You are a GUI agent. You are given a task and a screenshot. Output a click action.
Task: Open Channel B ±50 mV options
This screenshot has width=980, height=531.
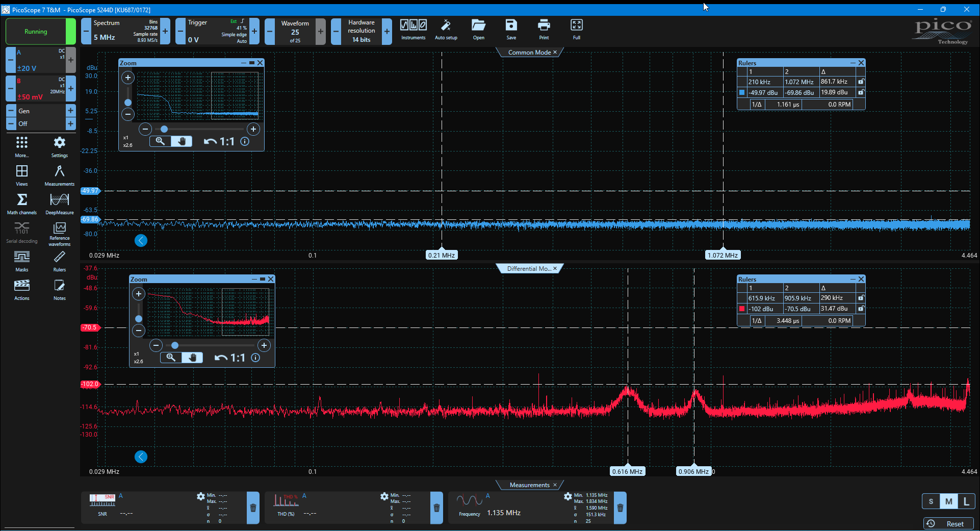[x=41, y=89]
